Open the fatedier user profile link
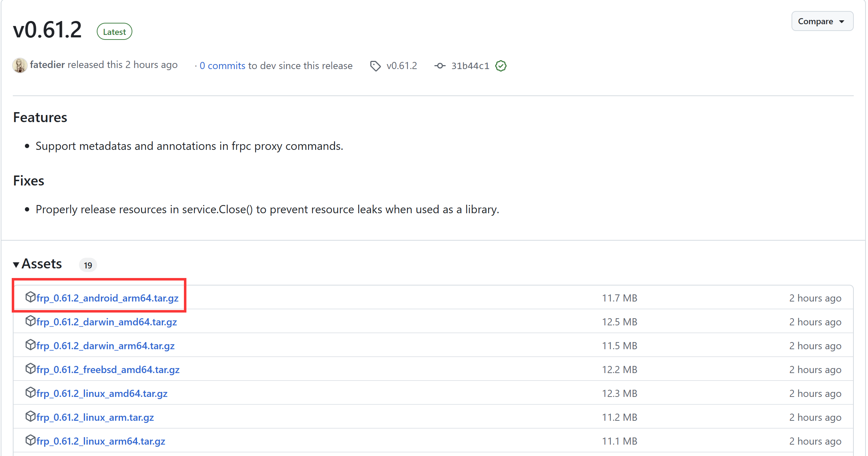Image resolution: width=868 pixels, height=456 pixels. coord(47,65)
